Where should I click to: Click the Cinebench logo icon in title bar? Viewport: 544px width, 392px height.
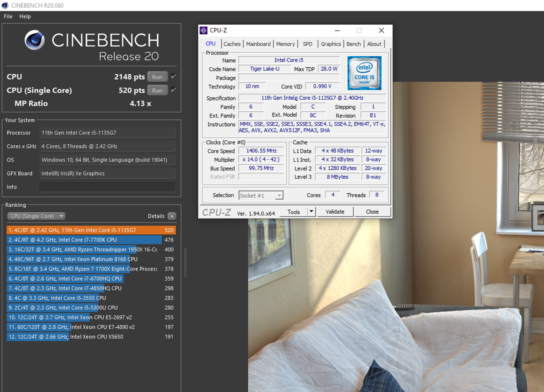[x=5, y=5]
